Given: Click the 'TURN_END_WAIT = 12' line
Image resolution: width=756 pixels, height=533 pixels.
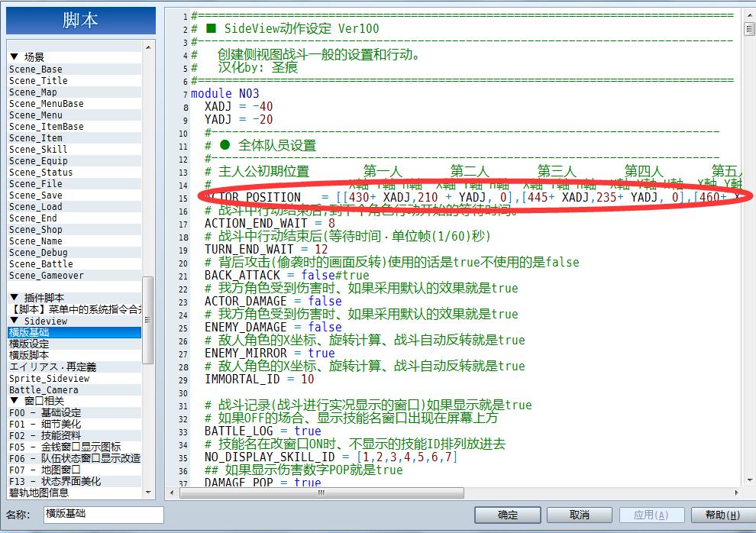Looking at the screenshot, I should (267, 250).
